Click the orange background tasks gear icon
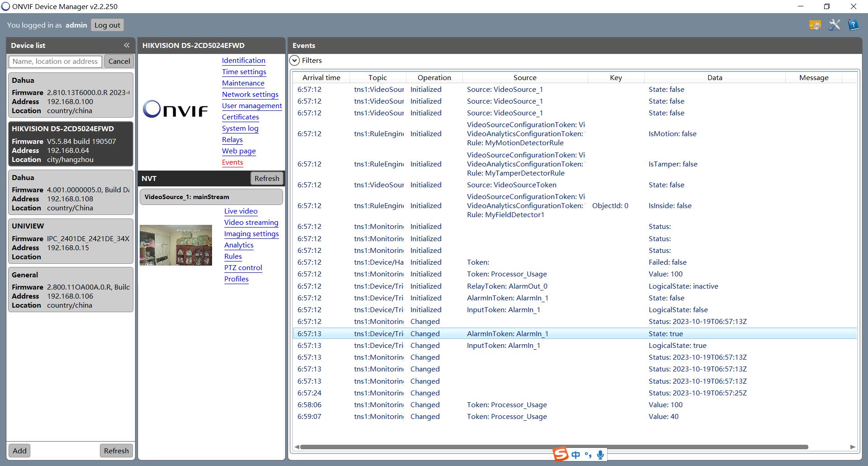 point(815,25)
